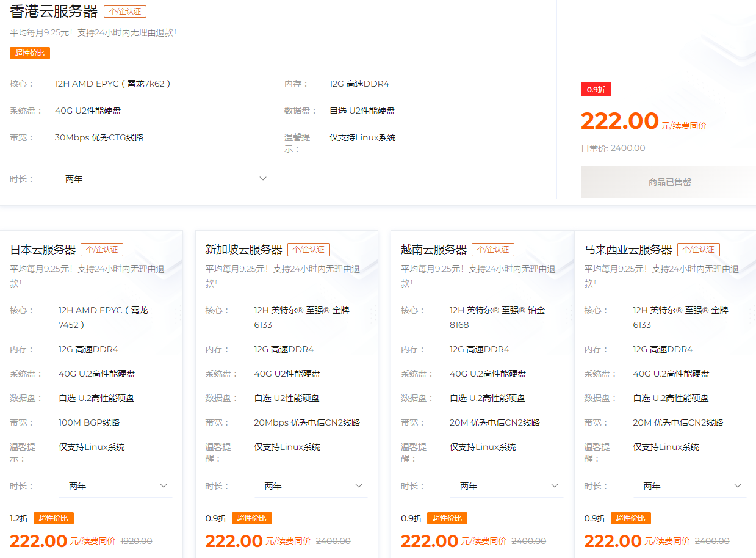Expand the 两年 duration selector on 日本云服务器
Image resolution: width=756 pixels, height=558 pixels.
(115, 485)
